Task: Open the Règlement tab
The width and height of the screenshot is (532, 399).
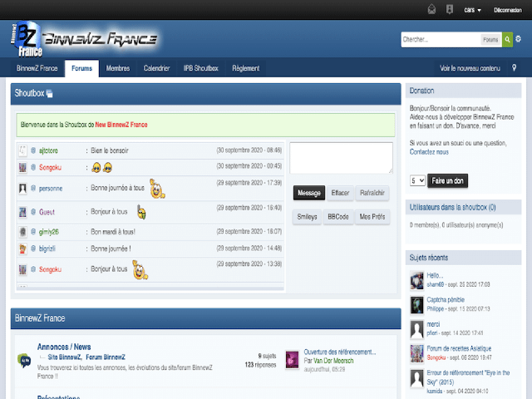Action: [246, 68]
